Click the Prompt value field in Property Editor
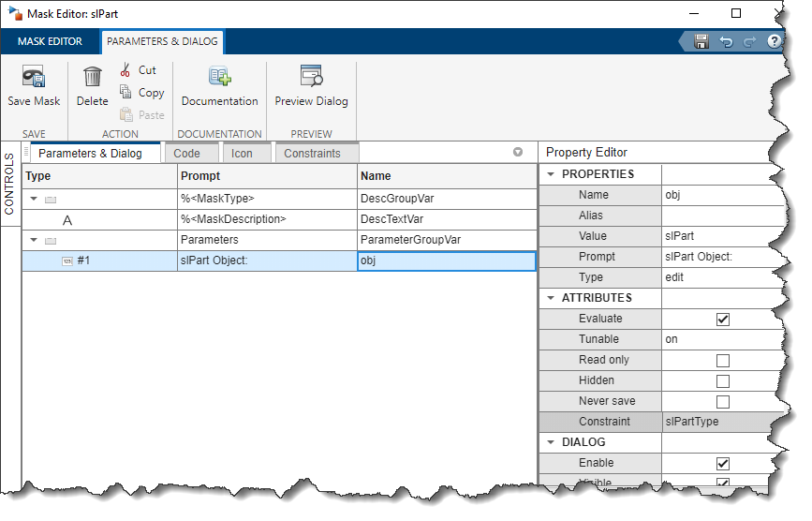This screenshot has width=812, height=521. [x=719, y=257]
